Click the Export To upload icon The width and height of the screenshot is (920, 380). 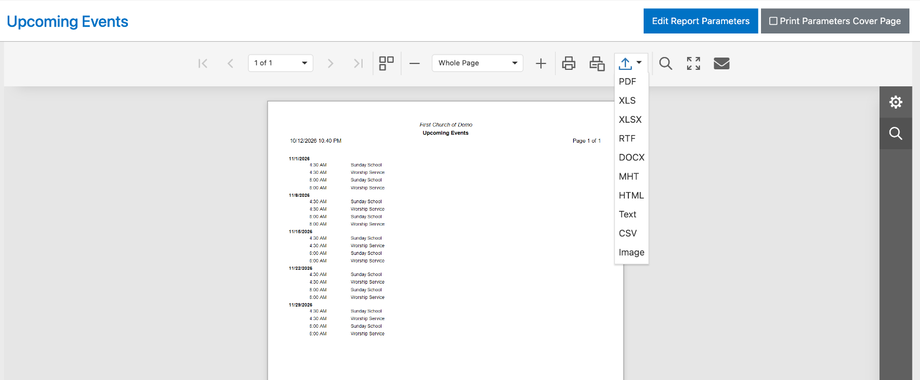tap(625, 63)
